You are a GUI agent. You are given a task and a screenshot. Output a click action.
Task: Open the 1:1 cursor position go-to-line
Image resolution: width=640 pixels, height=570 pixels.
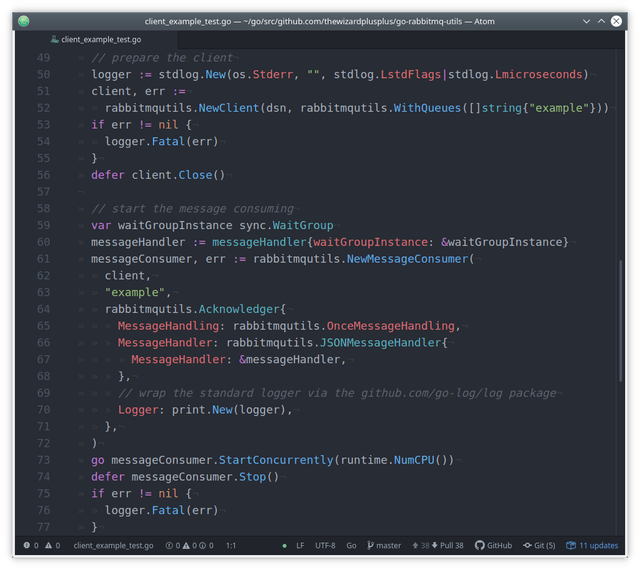(x=231, y=546)
